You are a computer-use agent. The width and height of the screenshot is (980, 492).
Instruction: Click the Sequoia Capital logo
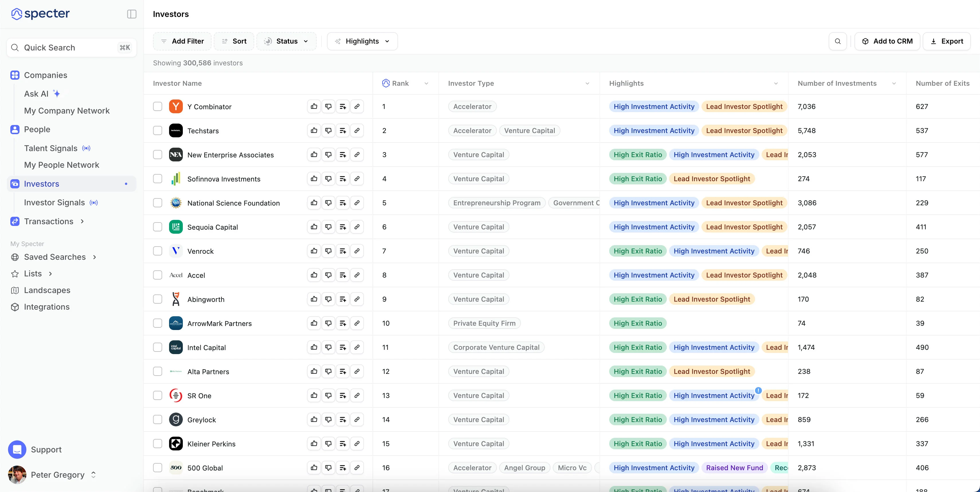(x=176, y=227)
